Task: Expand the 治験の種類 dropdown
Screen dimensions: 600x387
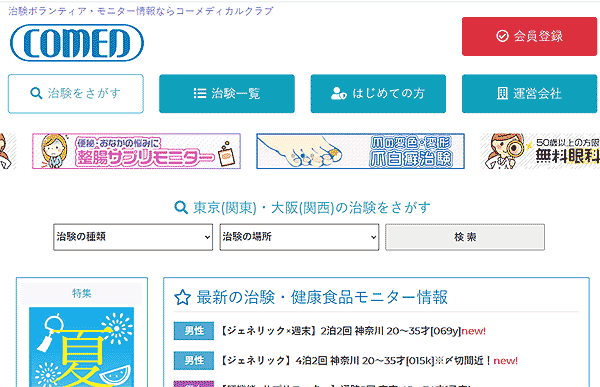Action: tap(133, 237)
